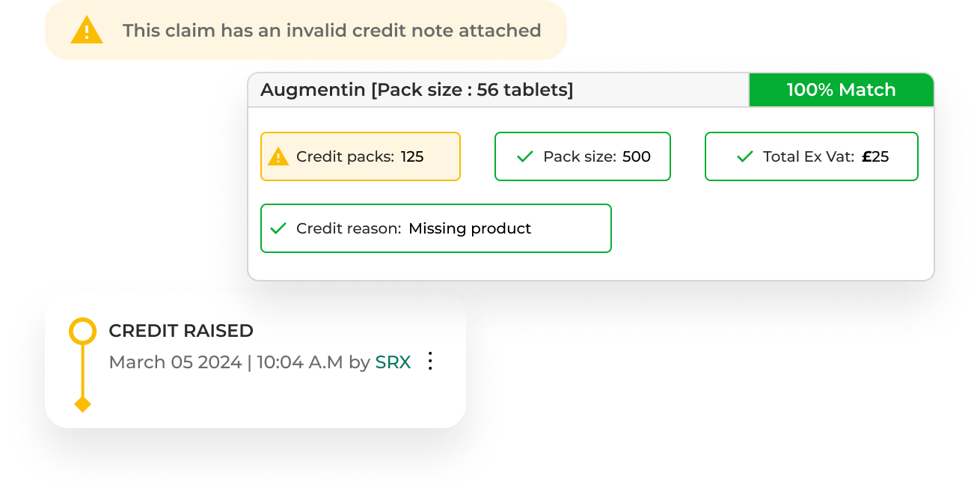Click the warning triangle in the invalid credit note banner

click(87, 31)
